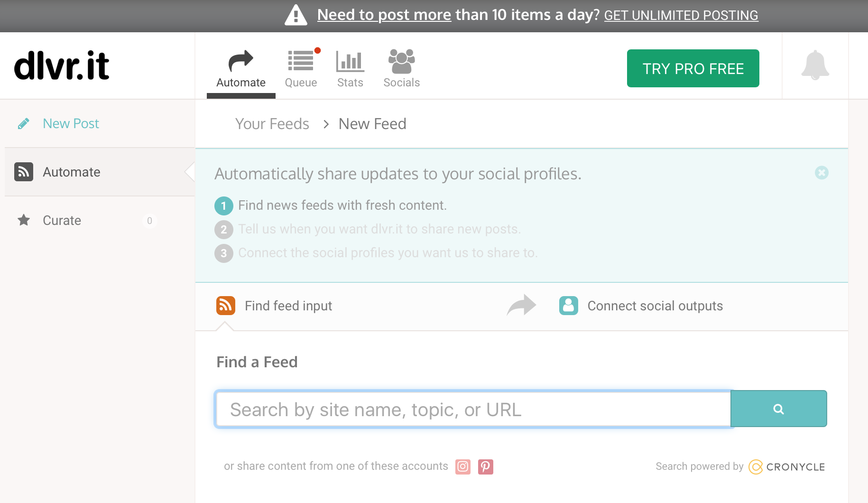
Task: Open the Queue tab
Action: pyautogui.click(x=301, y=69)
